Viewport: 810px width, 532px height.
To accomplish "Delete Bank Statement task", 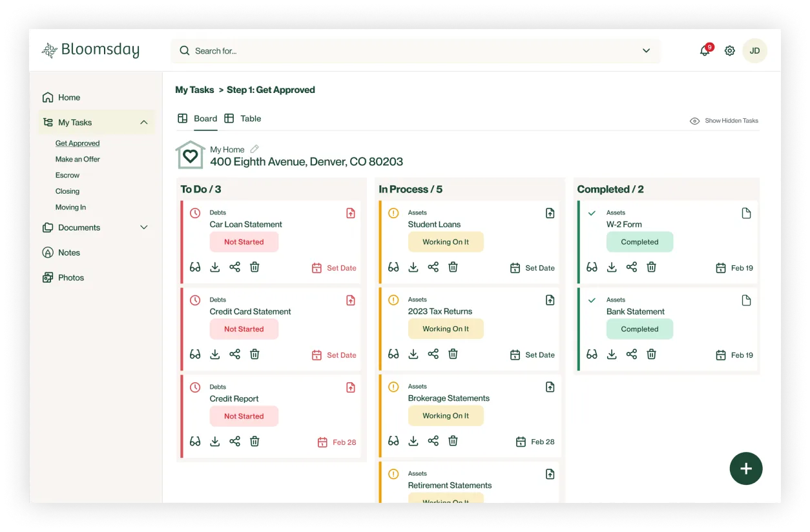I will click(651, 354).
